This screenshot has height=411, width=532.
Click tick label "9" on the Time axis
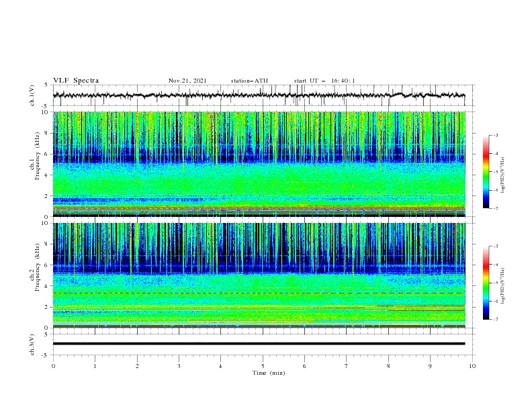[430, 366]
